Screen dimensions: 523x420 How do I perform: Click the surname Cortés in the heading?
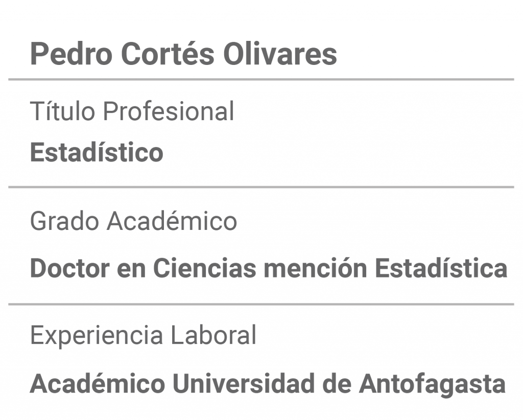click(168, 54)
